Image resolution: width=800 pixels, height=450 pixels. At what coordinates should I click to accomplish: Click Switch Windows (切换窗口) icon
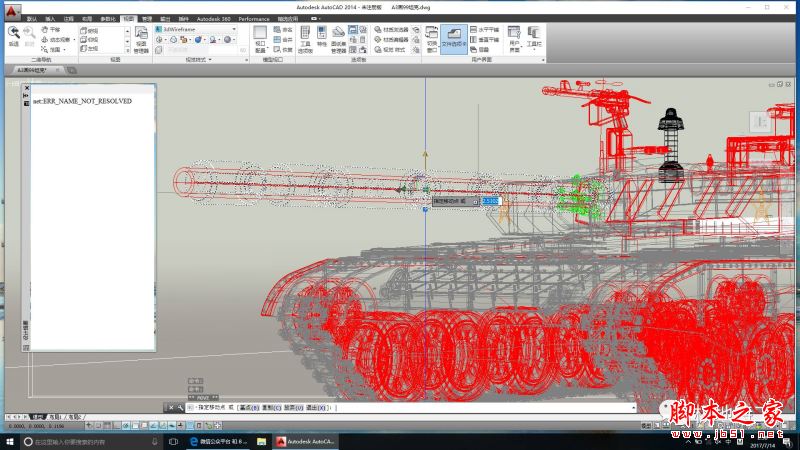[x=432, y=39]
